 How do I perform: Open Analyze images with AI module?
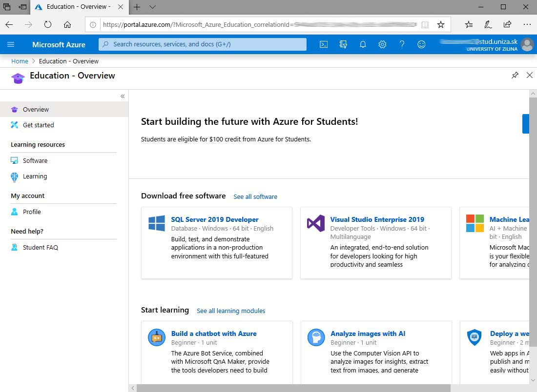pos(368,334)
